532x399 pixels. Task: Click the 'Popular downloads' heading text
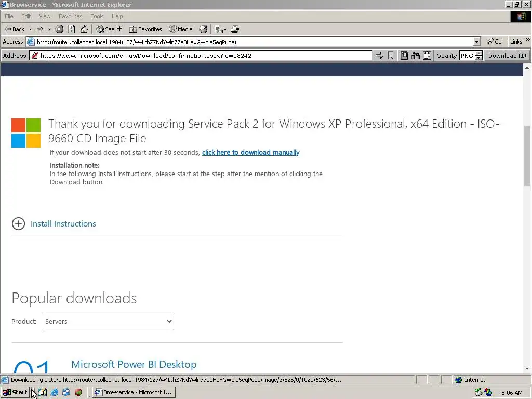(x=74, y=298)
